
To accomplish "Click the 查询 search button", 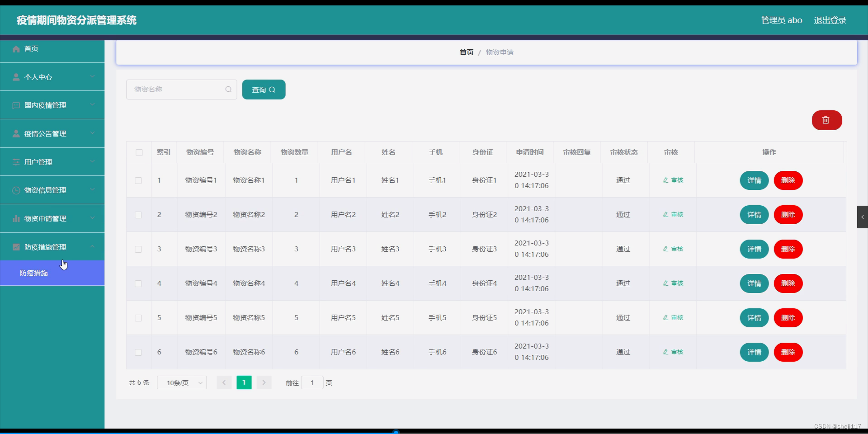I will 264,90.
